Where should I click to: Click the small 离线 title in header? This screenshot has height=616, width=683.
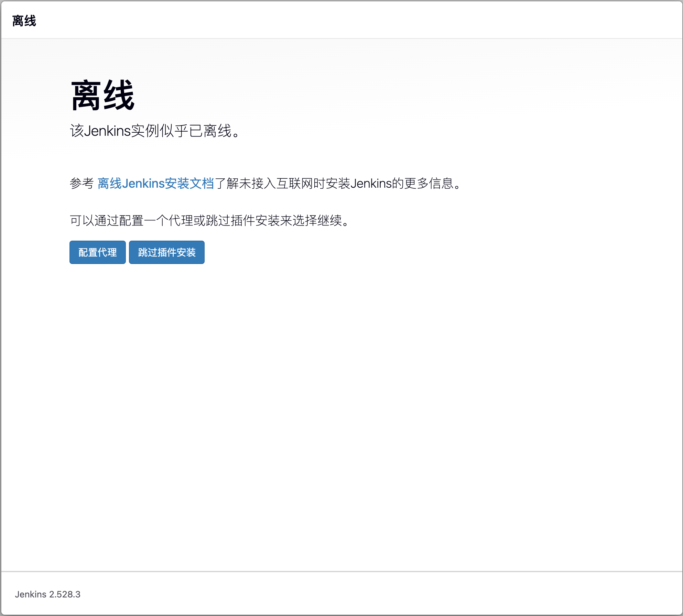pos(24,21)
